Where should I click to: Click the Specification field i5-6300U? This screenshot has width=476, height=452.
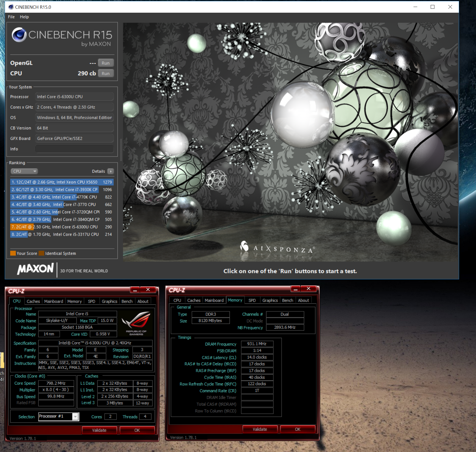(x=95, y=343)
